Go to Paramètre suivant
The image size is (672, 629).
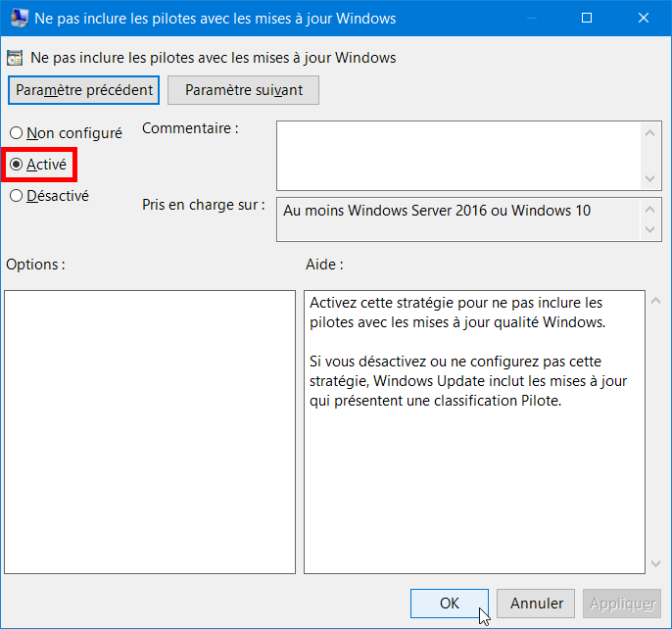(243, 90)
